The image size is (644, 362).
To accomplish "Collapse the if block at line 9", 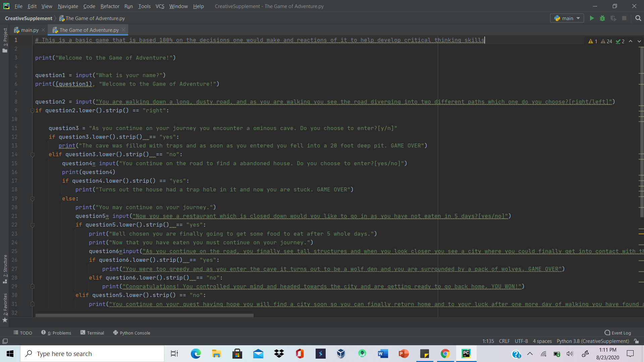I will coord(33,111).
